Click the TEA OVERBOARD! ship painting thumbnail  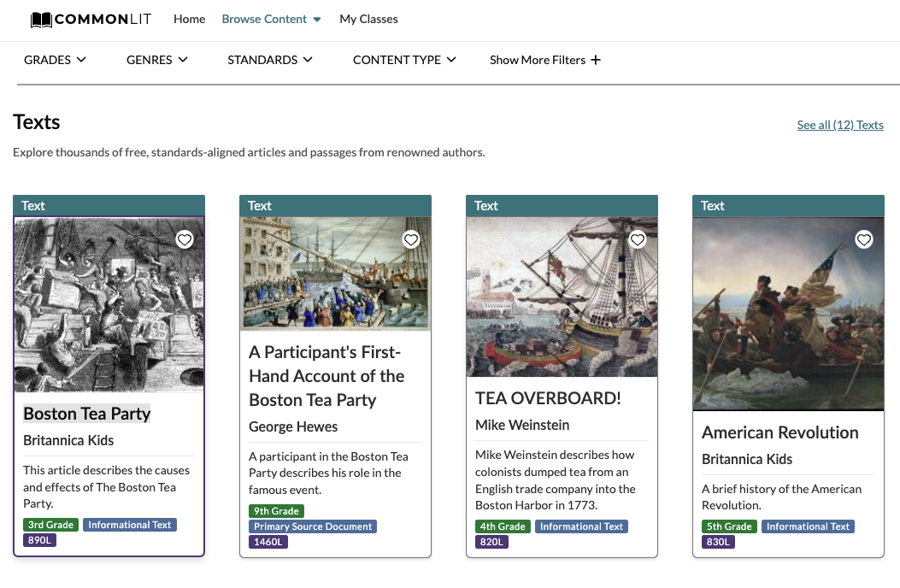coord(562,297)
